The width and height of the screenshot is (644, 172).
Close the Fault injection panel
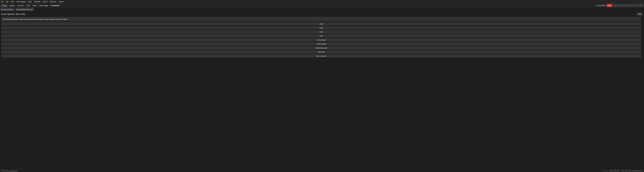tap(639, 14)
